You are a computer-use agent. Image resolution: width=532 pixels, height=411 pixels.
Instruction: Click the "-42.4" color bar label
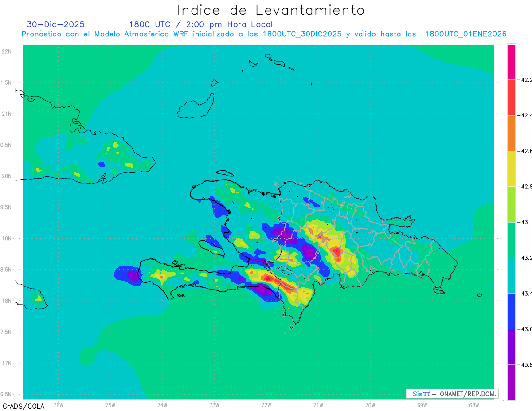[x=524, y=115]
